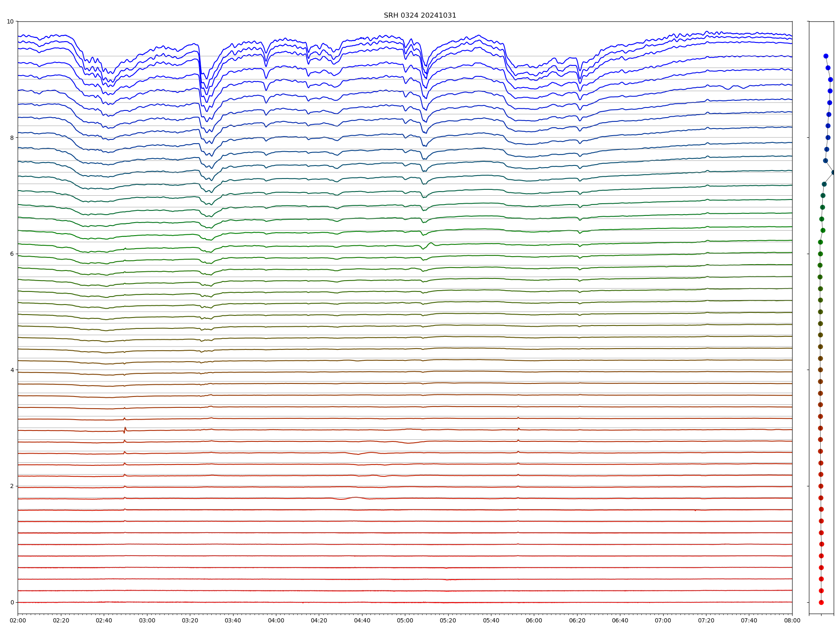Click the y-axis tick label 0
The width and height of the screenshot is (840, 630).
(12, 602)
